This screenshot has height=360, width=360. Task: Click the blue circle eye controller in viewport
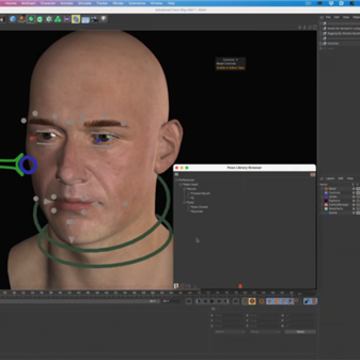coord(28,165)
